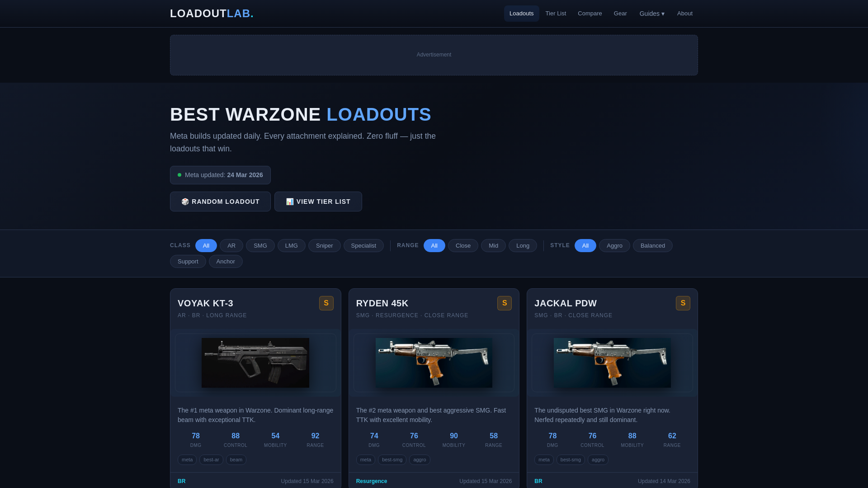This screenshot has width=868, height=488.
Task: Click the RYDEN 45K weapon image
Action: [x=434, y=363]
